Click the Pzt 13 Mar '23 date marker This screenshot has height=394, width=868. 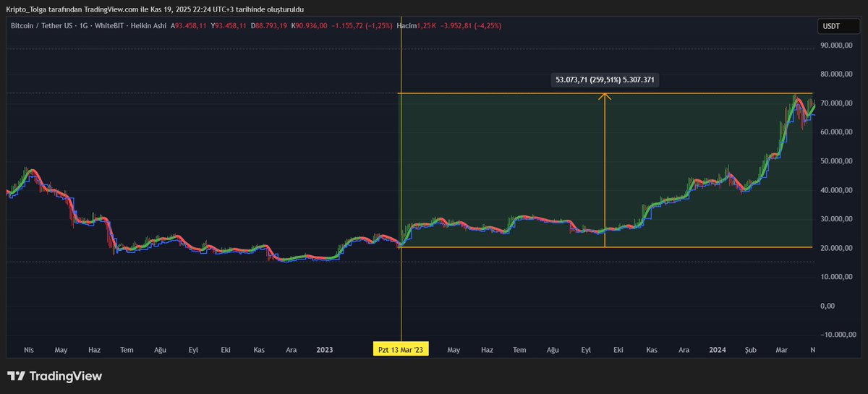pyautogui.click(x=401, y=350)
